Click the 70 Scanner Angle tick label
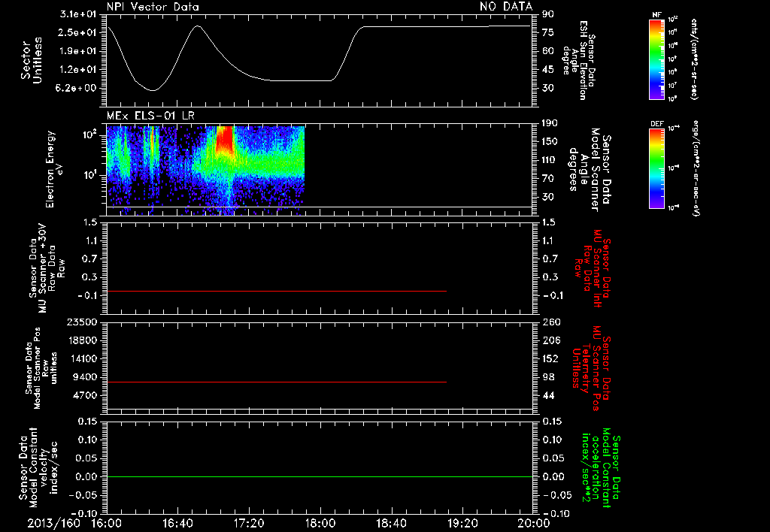Viewport: 770px width, 532px height. coord(548,178)
